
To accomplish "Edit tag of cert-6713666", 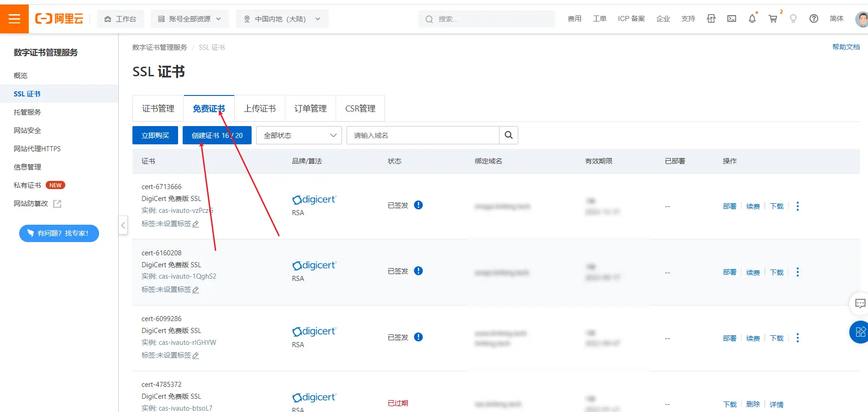I will click(x=195, y=224).
